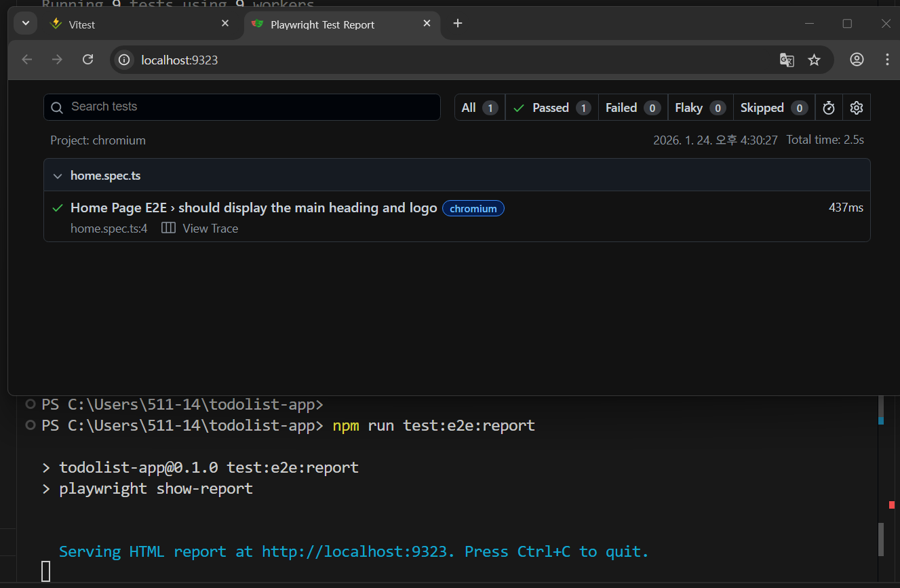Click the chromium project label
900x588 pixels.
473,209
